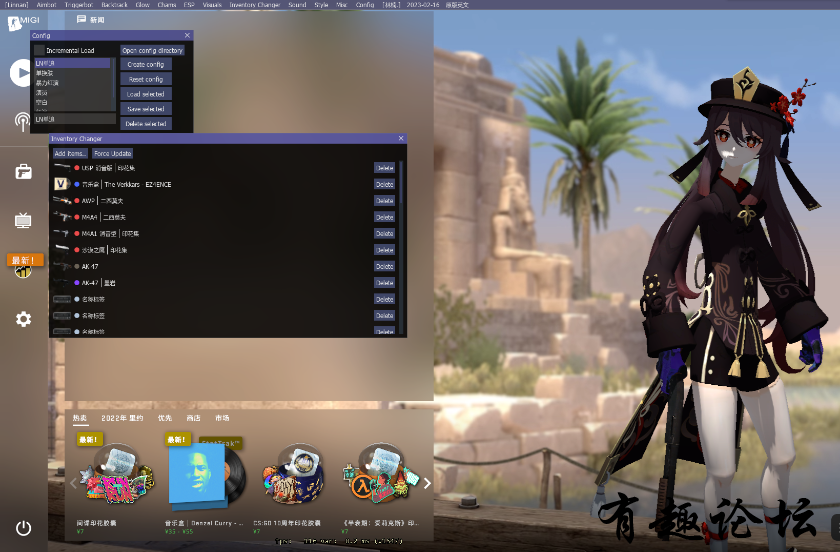Open the watch TV icon in sidebar
840x552 pixels.
coord(22,220)
